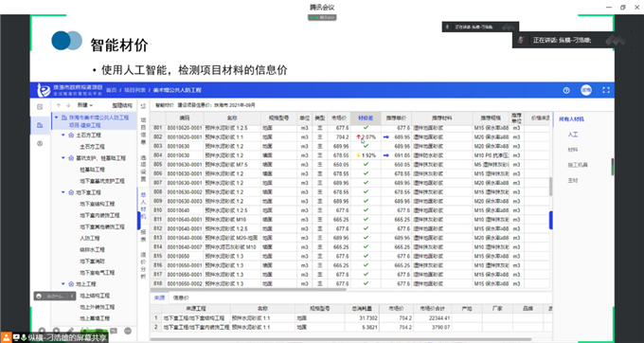
Task: Open the 项目信息 vertical tab
Action: (143, 132)
